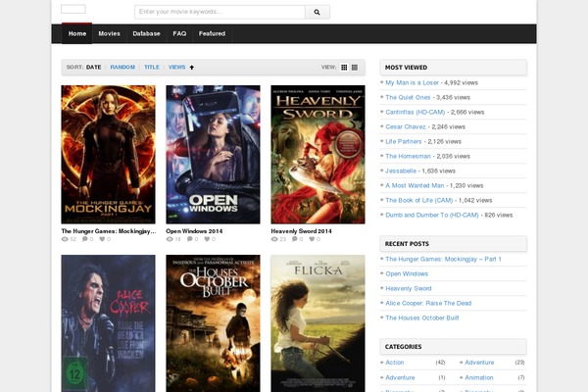Switch to list view icon
588x392 pixels.
[355, 68]
